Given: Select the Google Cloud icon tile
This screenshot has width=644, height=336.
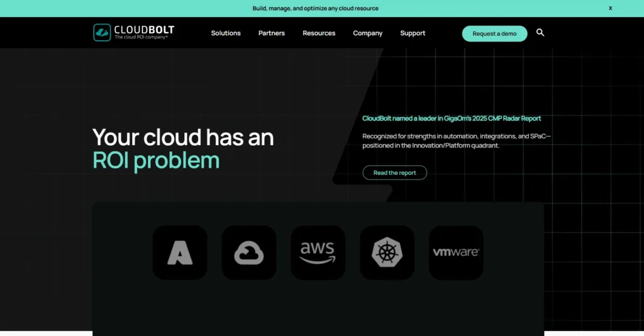Looking at the screenshot, I should tap(249, 252).
